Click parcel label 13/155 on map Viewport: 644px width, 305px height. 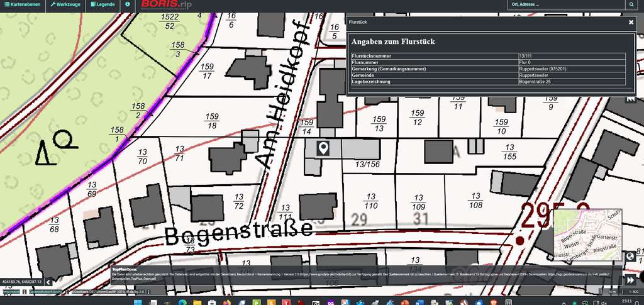[x=509, y=152]
